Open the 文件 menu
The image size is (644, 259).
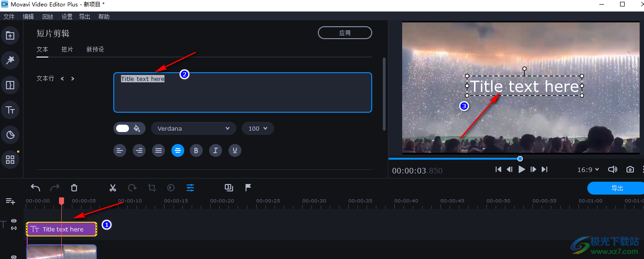pos(9,17)
